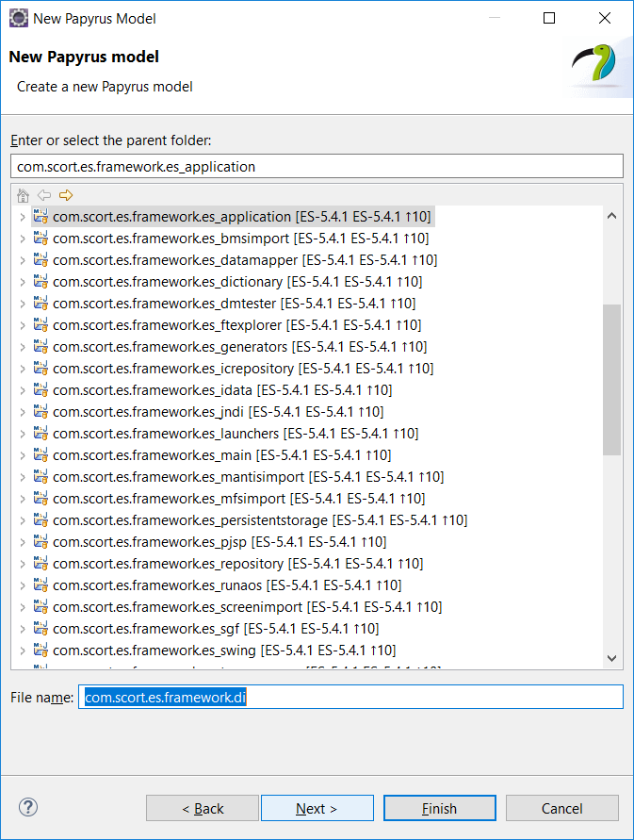Click the Forward arrow navigation icon
The image size is (634, 840).
tap(66, 195)
